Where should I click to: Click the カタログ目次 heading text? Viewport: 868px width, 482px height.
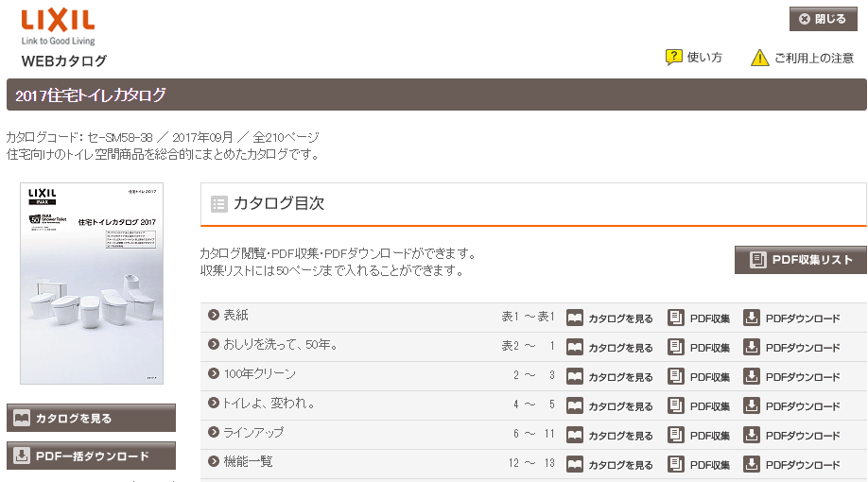[279, 203]
